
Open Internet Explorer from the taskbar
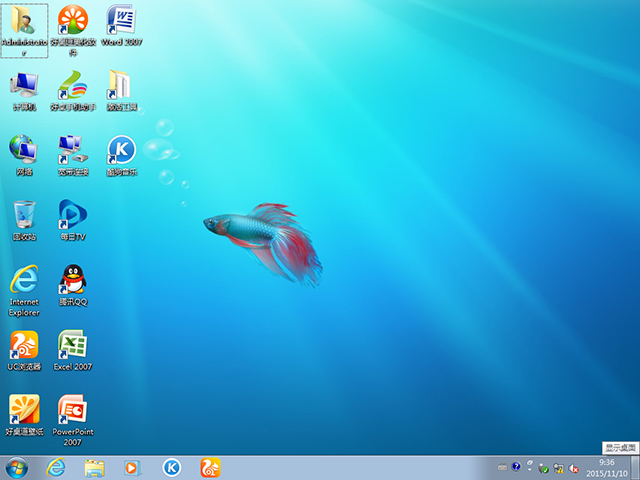[x=56, y=467]
